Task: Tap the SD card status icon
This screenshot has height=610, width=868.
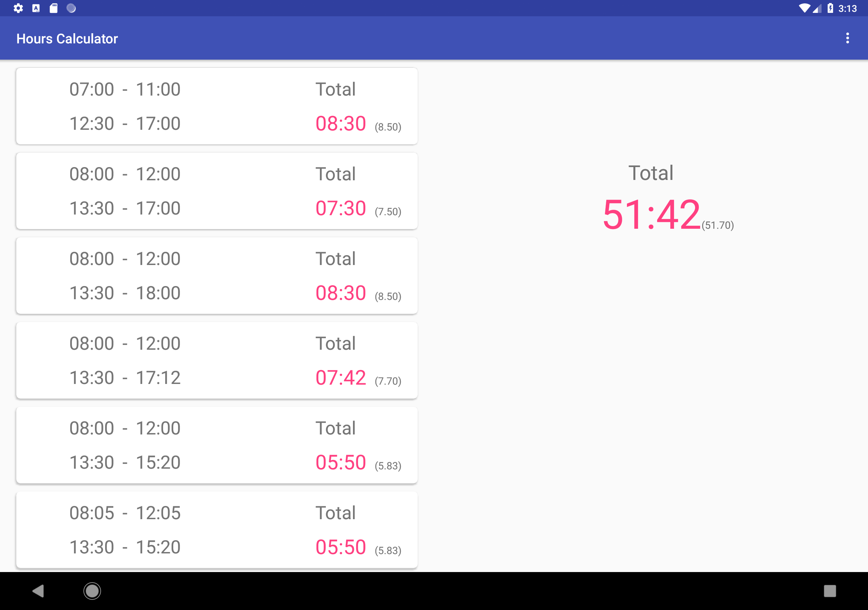Action: point(54,8)
